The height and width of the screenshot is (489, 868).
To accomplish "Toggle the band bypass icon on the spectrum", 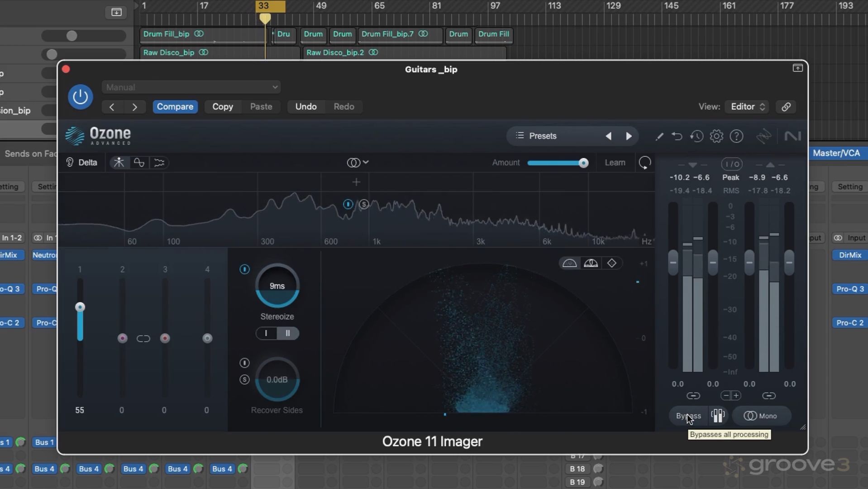I will click(348, 204).
